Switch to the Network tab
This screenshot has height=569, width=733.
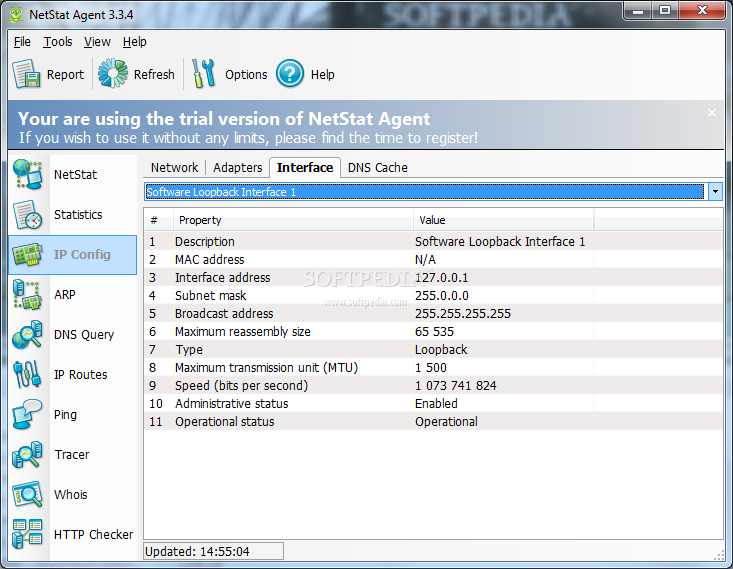174,167
